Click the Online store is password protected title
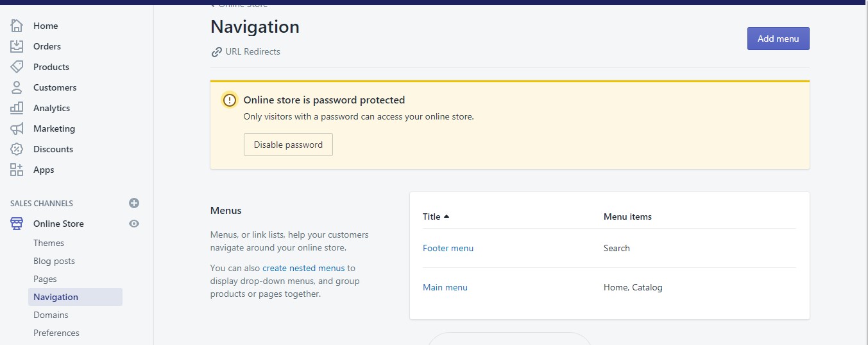Screen dimensions: 868x345 click(324, 100)
